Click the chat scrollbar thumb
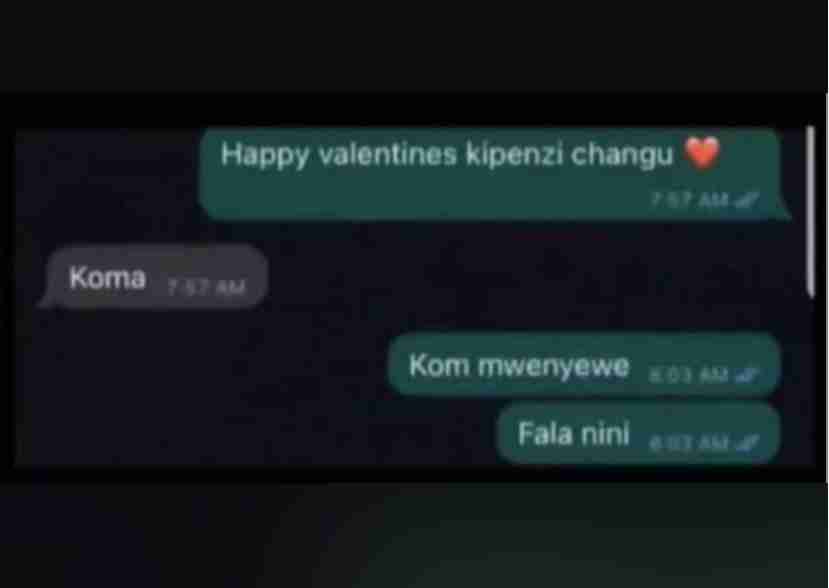This screenshot has width=829, height=588. (x=811, y=212)
